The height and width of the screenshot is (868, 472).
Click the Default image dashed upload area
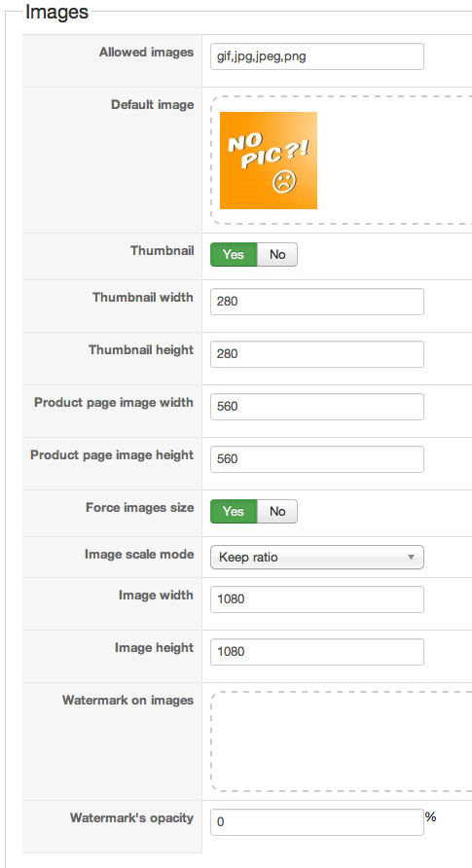342,161
